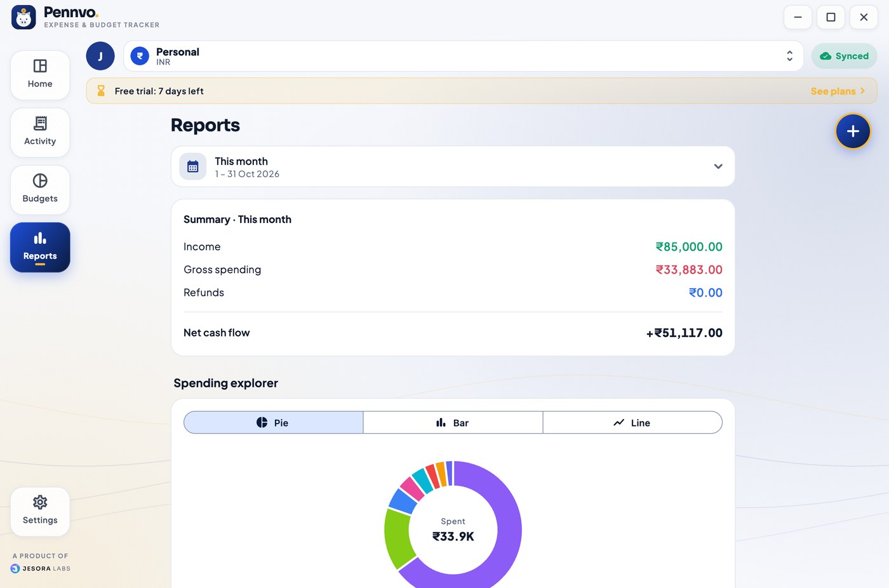The width and height of the screenshot is (889, 588).
Task: Switch chart to Pie view
Action: [x=274, y=422]
